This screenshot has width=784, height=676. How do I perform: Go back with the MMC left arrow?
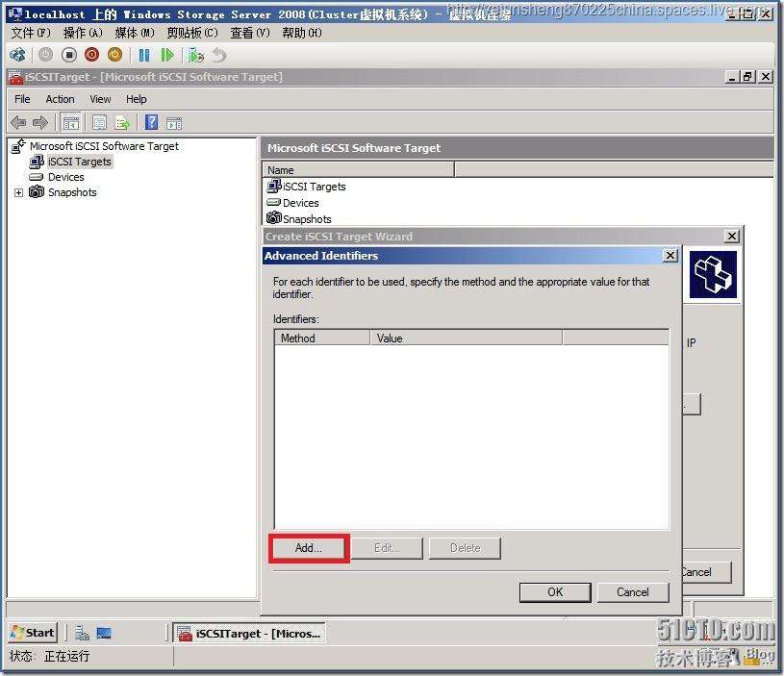(x=18, y=122)
